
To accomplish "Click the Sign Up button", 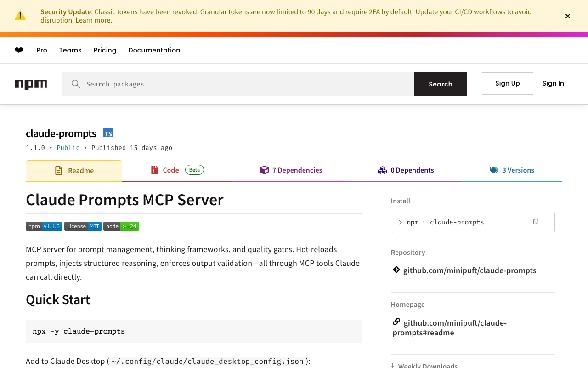I will [508, 83].
